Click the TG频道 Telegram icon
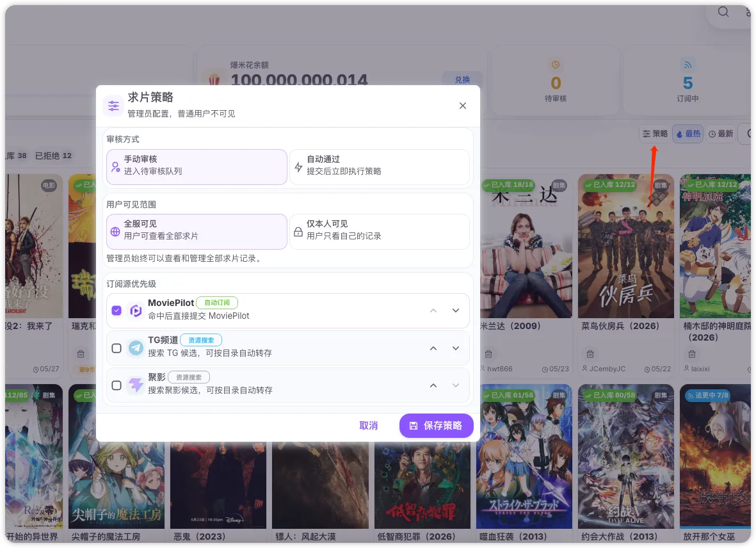This screenshot has height=548, width=756. [136, 348]
